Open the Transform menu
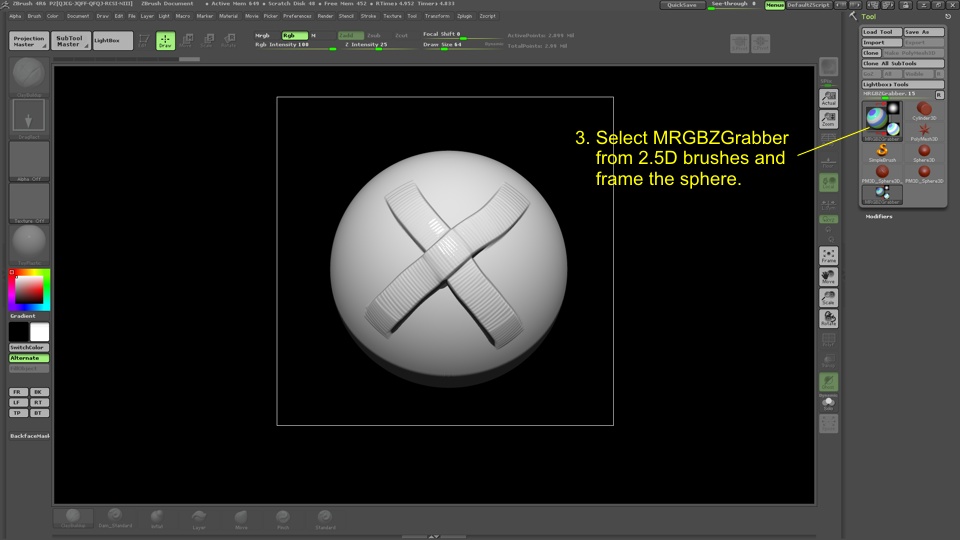 (437, 17)
